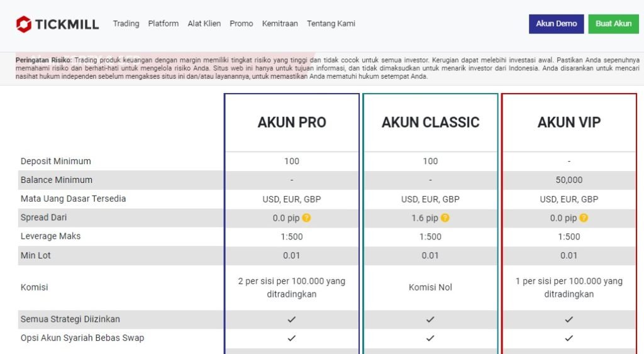Click spread help icon for Akun Pro
This screenshot has height=354, width=644.
[306, 218]
